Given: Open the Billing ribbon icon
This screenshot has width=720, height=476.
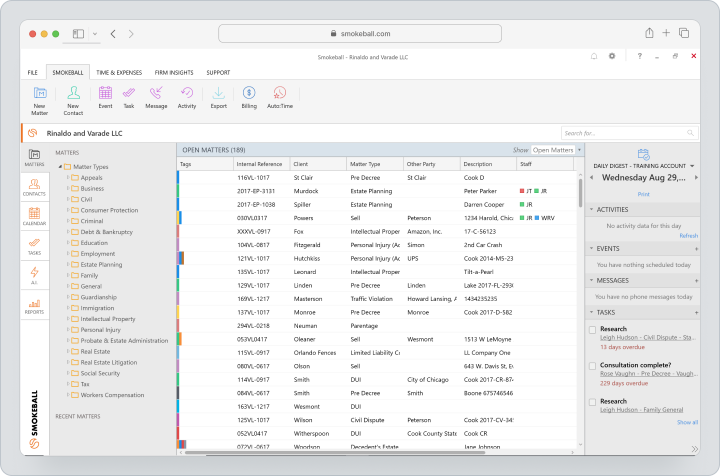Looking at the screenshot, I should click(x=249, y=97).
